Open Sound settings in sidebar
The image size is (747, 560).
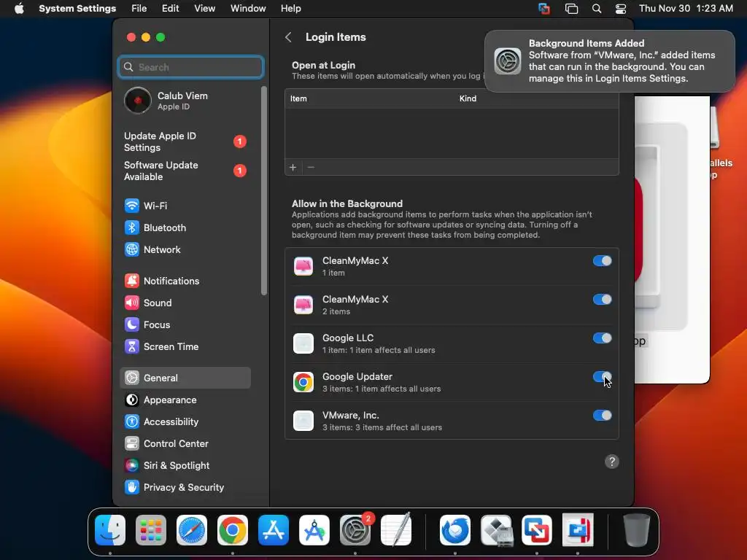[185, 303]
